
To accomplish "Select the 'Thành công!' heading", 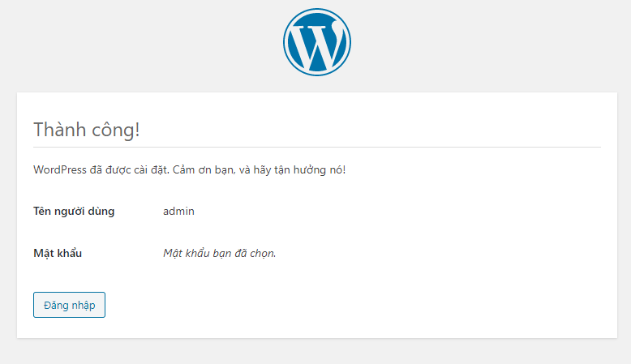I will 87,130.
